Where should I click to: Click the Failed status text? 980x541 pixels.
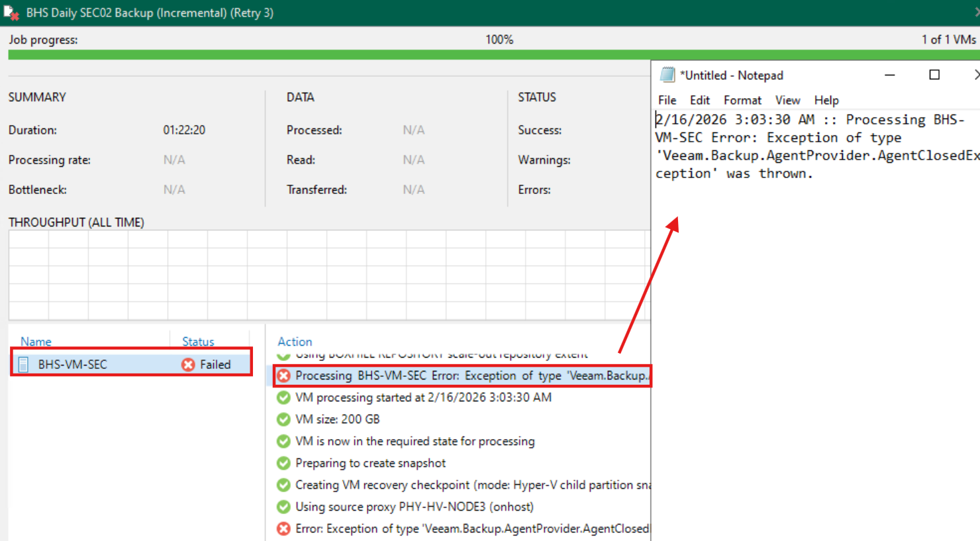[215, 364]
